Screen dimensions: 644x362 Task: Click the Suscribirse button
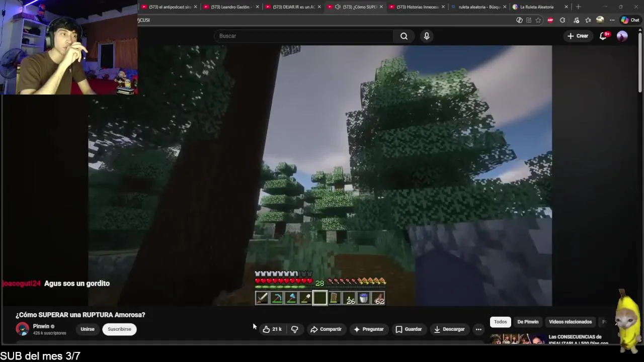tap(119, 329)
